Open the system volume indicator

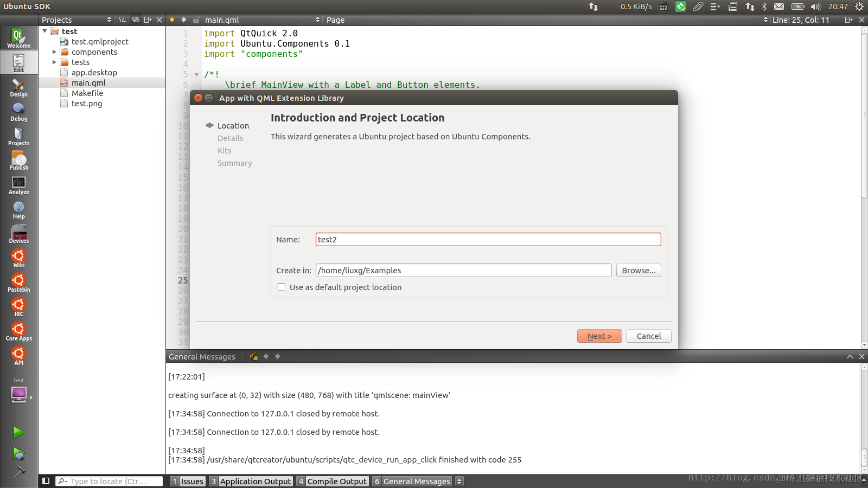pos(815,7)
